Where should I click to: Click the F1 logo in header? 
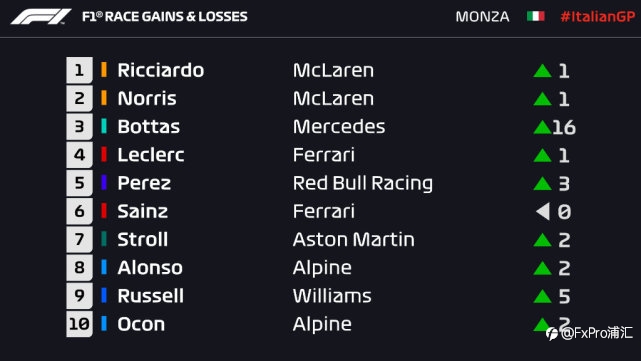pos(41,17)
